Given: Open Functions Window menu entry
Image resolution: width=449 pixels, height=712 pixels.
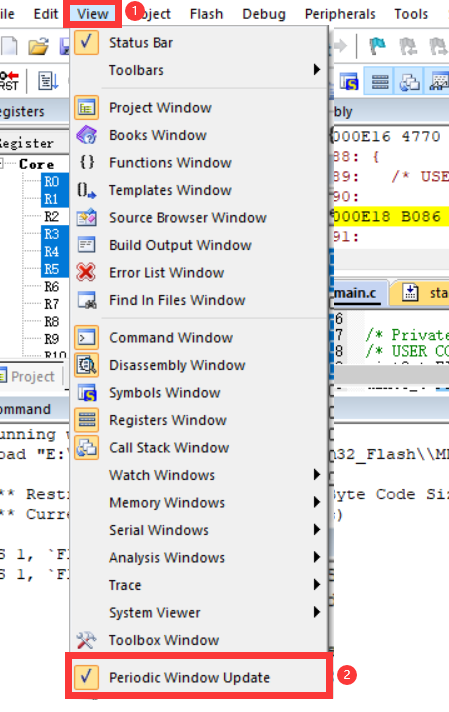Looking at the screenshot, I should [x=199, y=163].
